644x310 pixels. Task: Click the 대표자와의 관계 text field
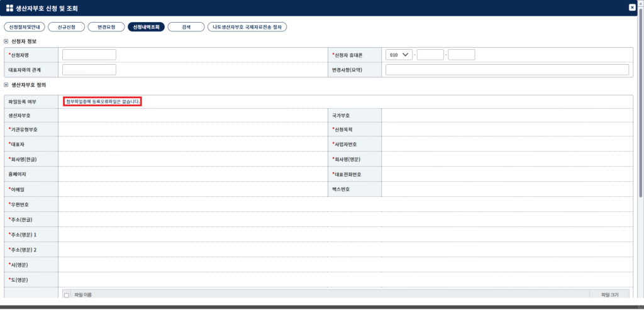(x=89, y=70)
